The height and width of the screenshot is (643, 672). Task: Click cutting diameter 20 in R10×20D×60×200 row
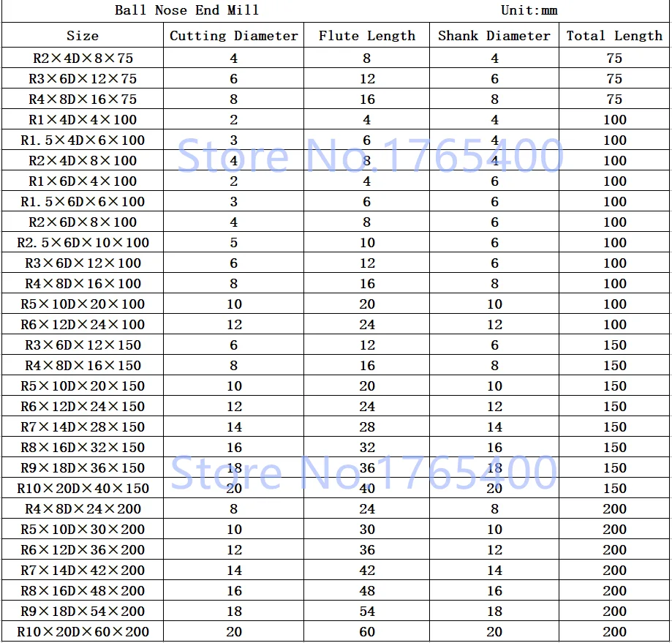click(x=235, y=632)
